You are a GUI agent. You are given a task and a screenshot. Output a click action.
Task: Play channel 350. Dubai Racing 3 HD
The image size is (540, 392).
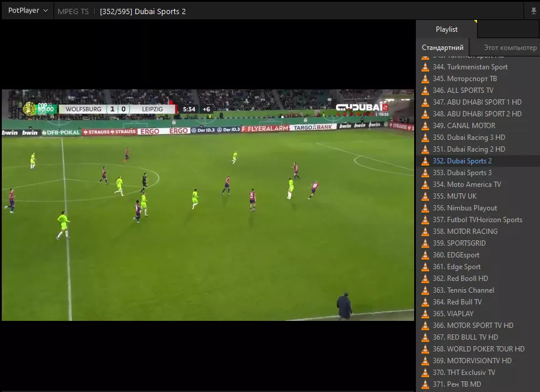click(x=478, y=138)
